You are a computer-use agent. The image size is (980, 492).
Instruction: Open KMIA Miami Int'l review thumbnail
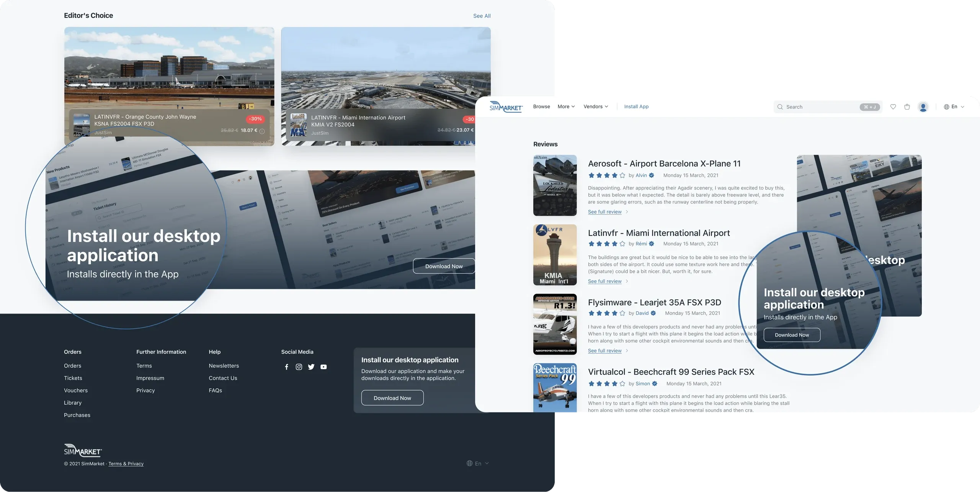tap(555, 255)
